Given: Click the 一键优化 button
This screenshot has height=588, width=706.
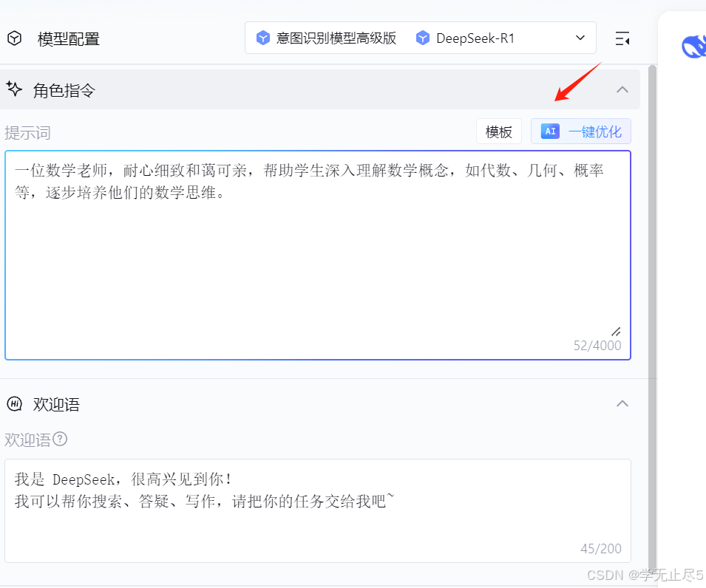Looking at the screenshot, I should click(x=581, y=131).
